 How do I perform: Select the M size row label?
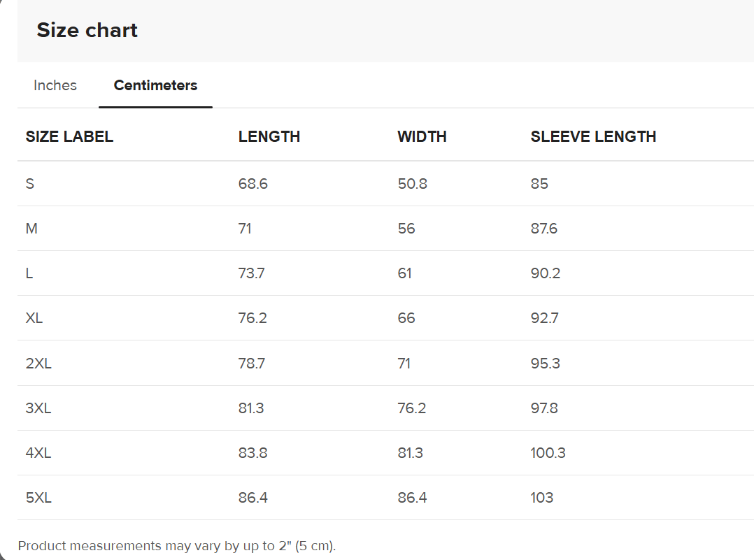pos(31,229)
